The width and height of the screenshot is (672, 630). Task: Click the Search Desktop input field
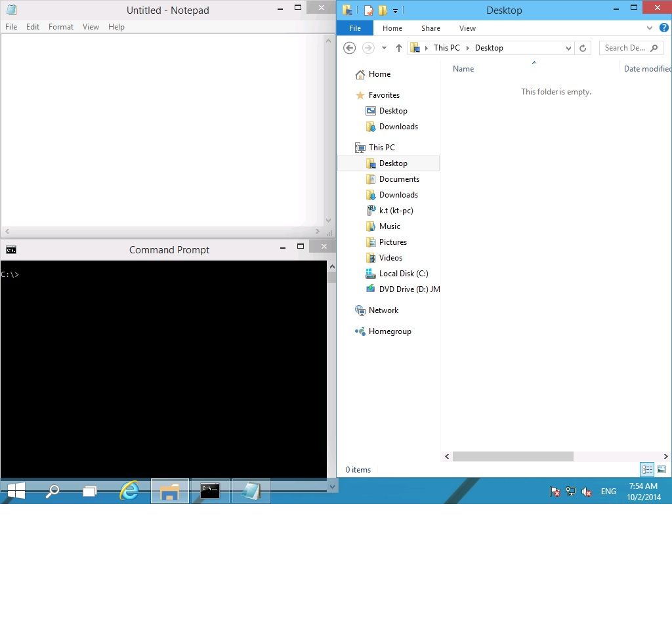631,48
